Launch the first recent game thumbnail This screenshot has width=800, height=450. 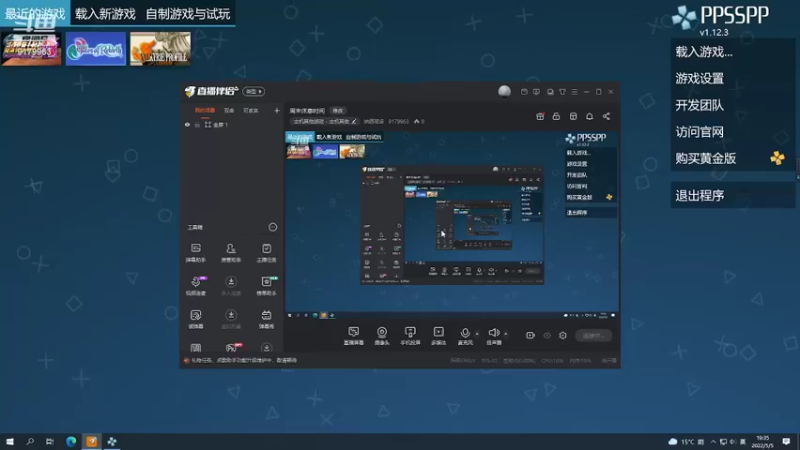pos(31,49)
